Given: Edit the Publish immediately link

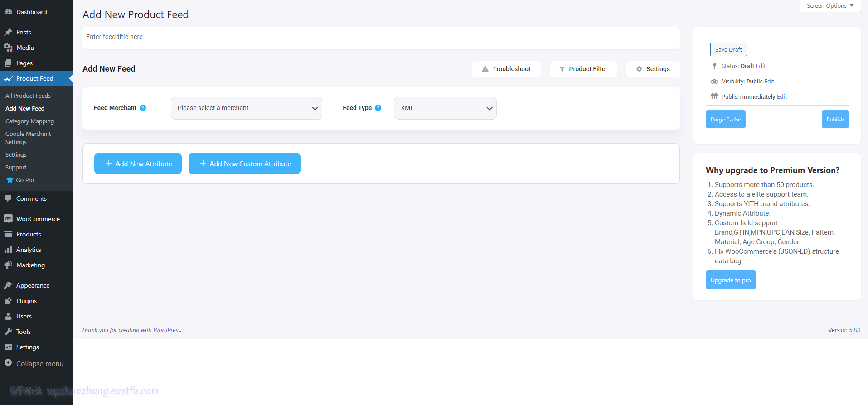Looking at the screenshot, I should click(782, 97).
